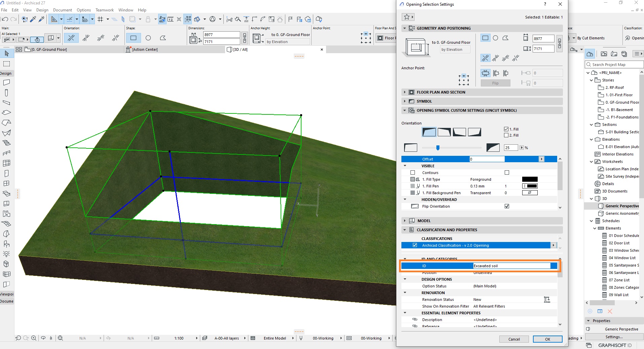Toggle Archicad Classification v 2.0 checkbox

point(415,245)
